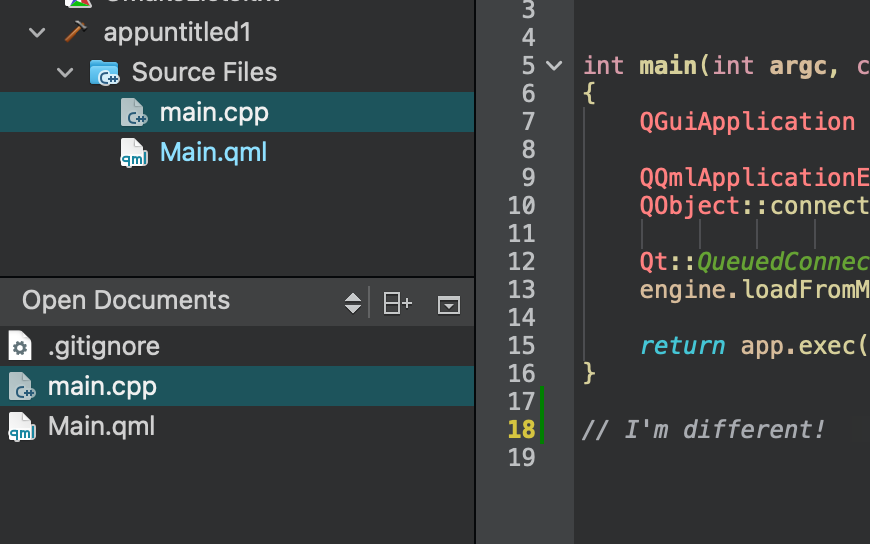Click the "I'm different!" comment line
This screenshot has width=870, height=544.
(x=704, y=430)
